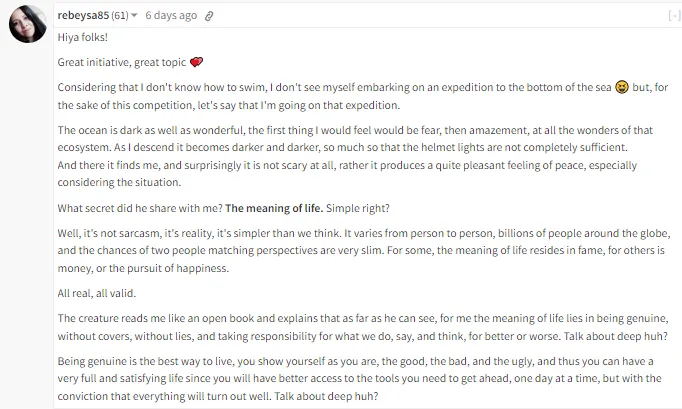682x409 pixels.
Task: Collapse the comment with the [-] toggle
Action: click(675, 16)
